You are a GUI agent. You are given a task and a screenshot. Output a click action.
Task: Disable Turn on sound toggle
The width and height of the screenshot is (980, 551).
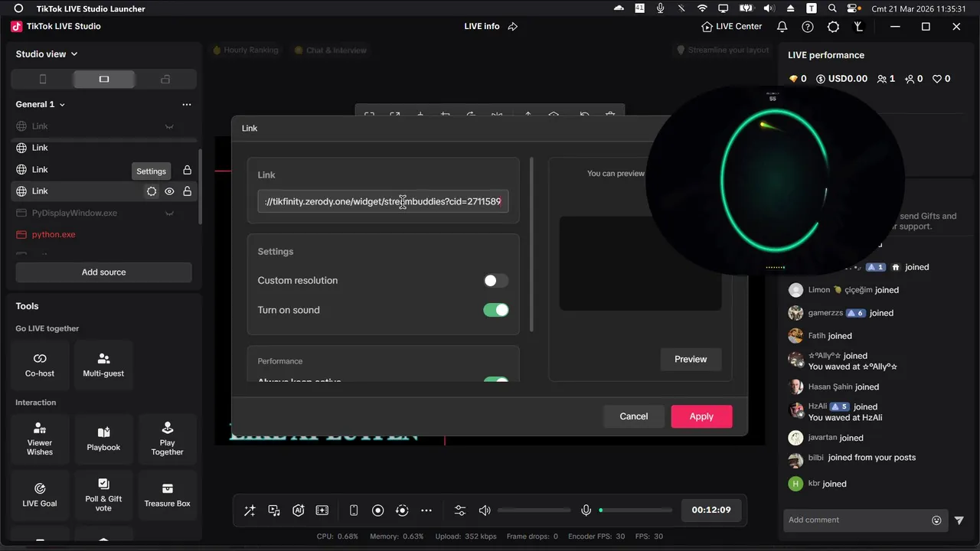coord(495,310)
